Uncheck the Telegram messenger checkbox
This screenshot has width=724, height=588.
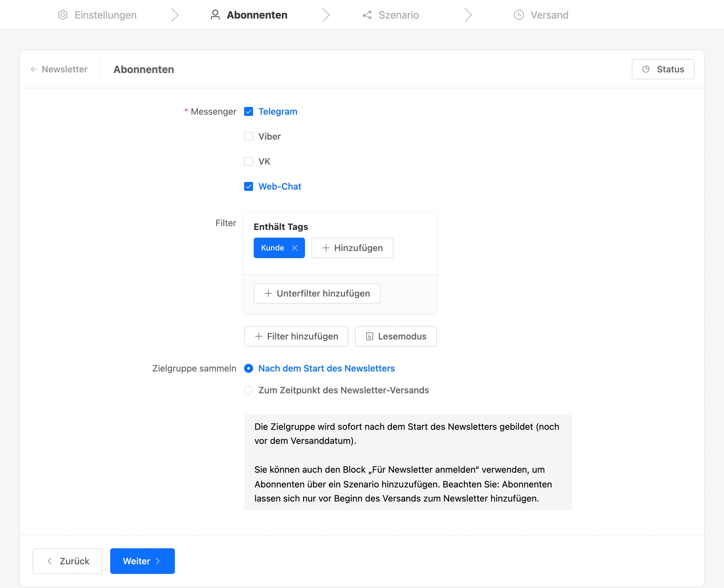coord(249,111)
